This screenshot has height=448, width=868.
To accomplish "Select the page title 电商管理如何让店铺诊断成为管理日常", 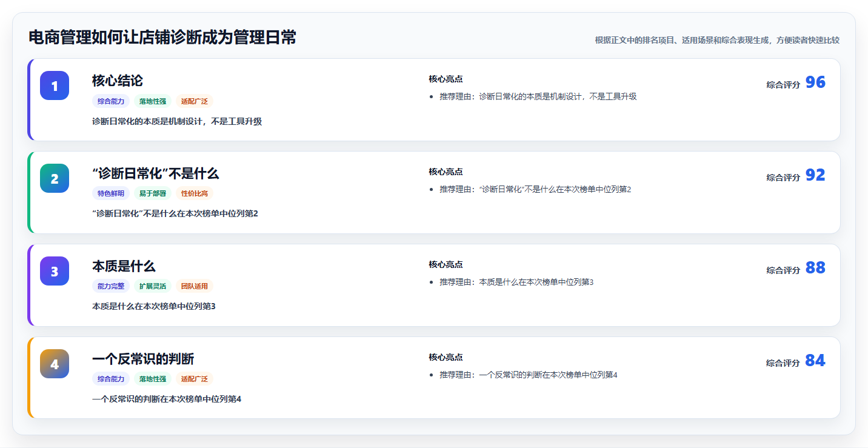I will 162,38.
